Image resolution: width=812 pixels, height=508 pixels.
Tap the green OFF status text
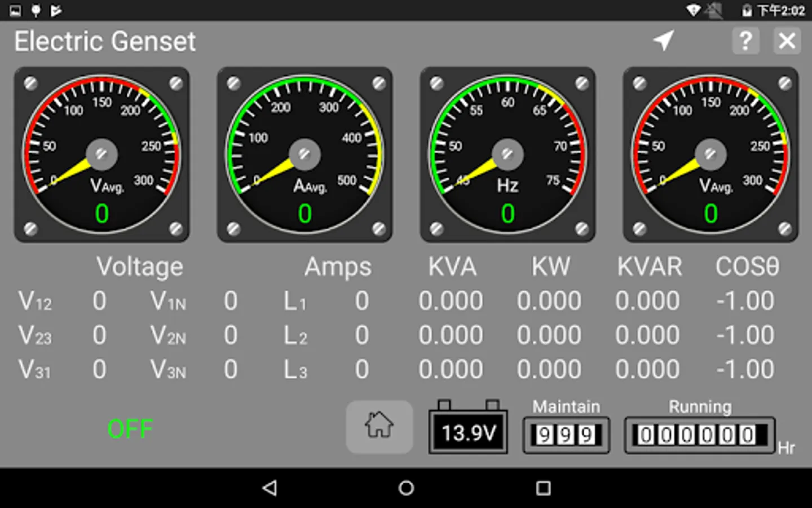click(x=130, y=430)
